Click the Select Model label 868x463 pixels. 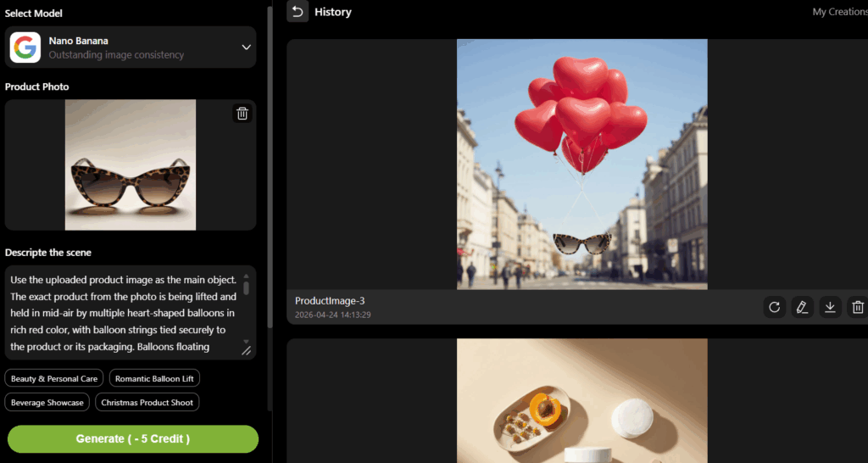(34, 14)
